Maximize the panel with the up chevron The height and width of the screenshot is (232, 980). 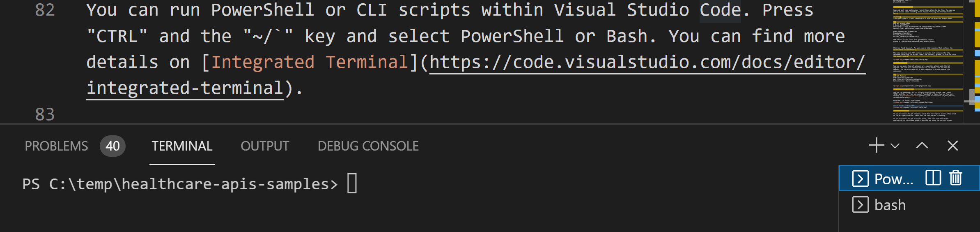[x=922, y=146]
